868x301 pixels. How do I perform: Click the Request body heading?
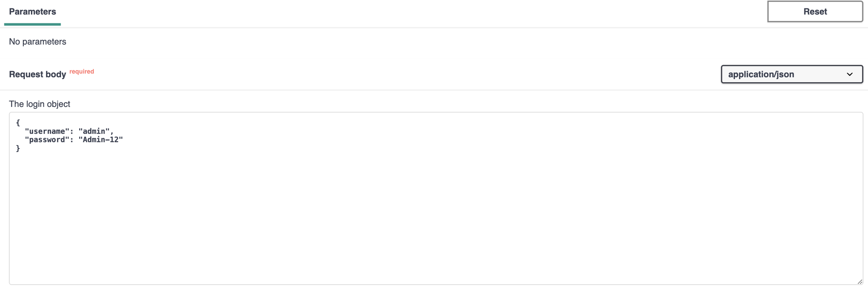click(37, 74)
